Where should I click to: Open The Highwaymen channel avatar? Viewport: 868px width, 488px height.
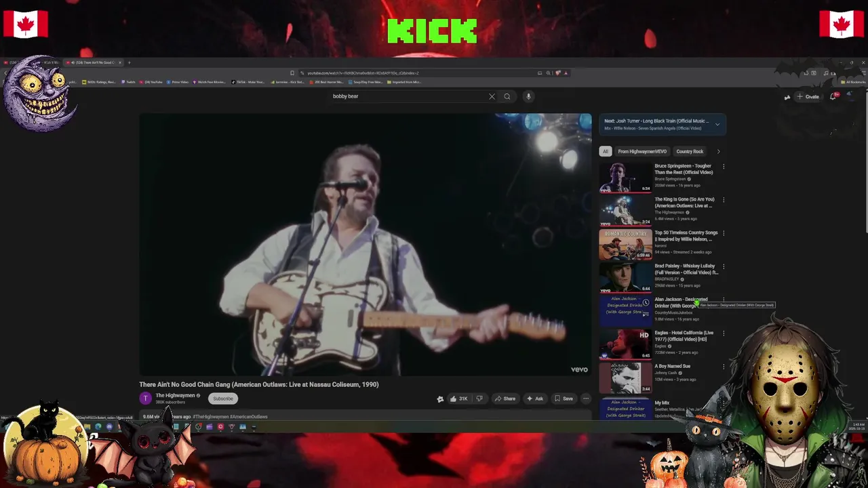[145, 399]
